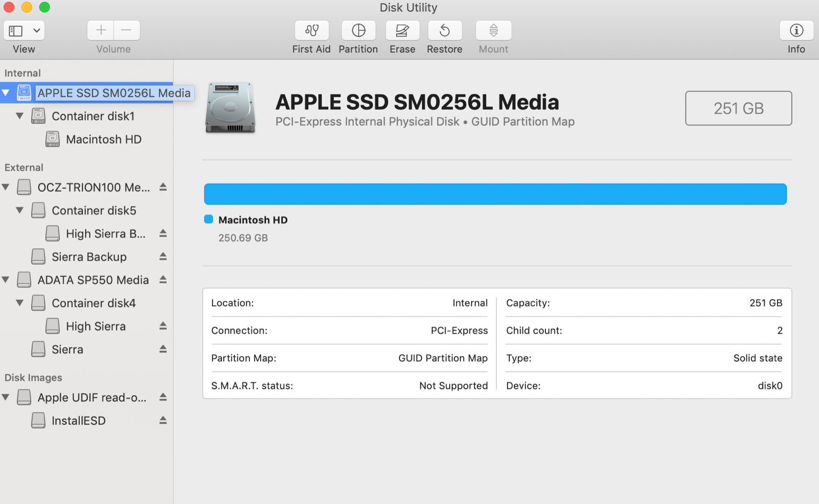Image resolution: width=819 pixels, height=504 pixels.
Task: Eject the InstallESD volume
Action: click(163, 420)
